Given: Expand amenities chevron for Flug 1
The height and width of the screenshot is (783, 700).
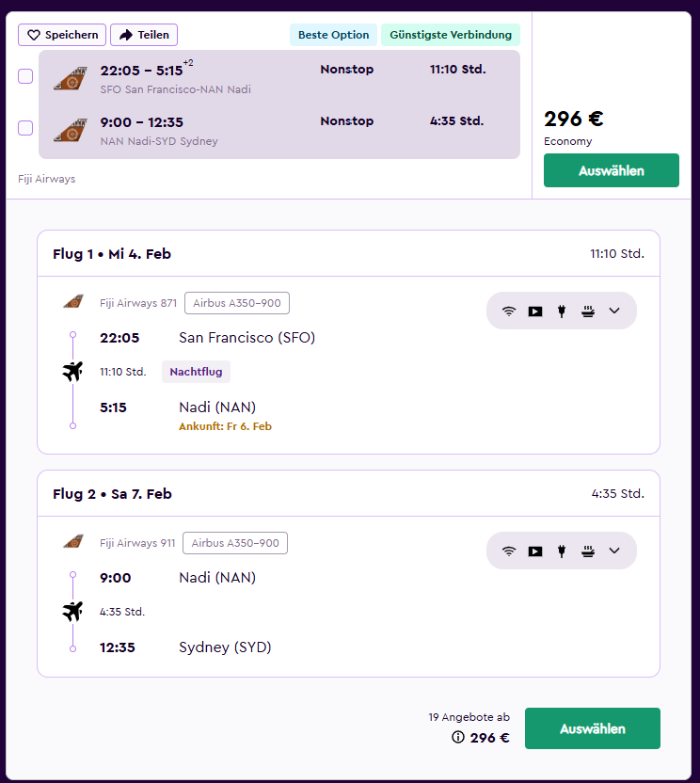Looking at the screenshot, I should 614,311.
